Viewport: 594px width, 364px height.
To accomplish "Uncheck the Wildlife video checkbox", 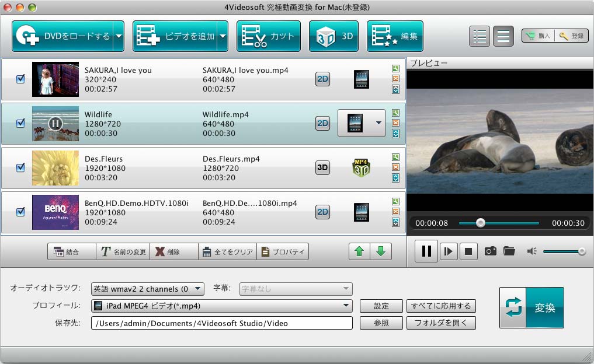I will [20, 123].
